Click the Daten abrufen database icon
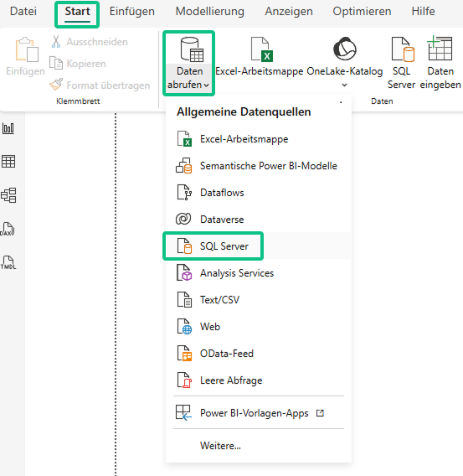This screenshot has height=476, width=463. click(192, 49)
